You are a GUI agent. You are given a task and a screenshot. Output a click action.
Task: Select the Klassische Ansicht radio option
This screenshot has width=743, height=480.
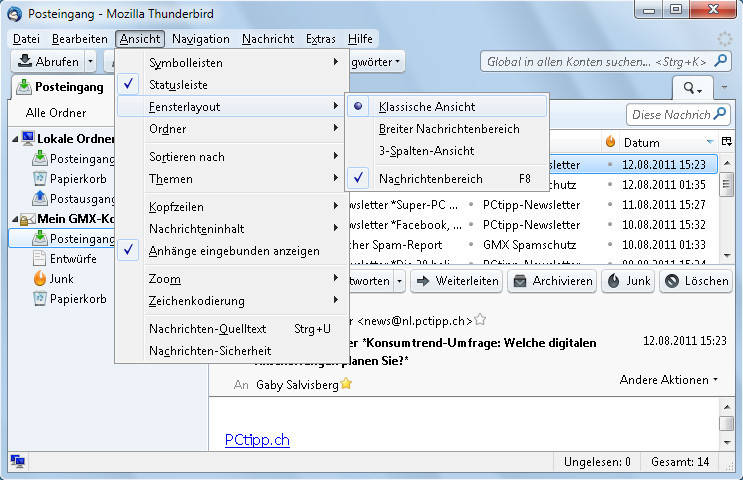447,107
